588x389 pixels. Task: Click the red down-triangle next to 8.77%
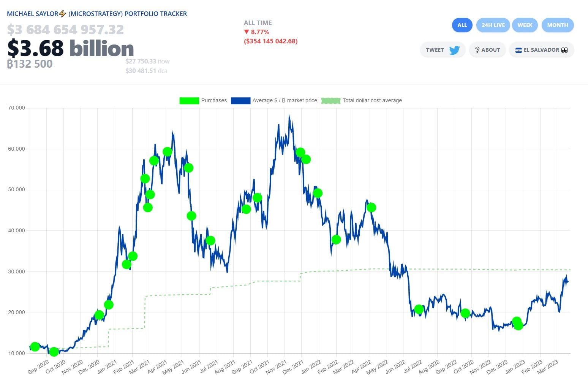247,32
